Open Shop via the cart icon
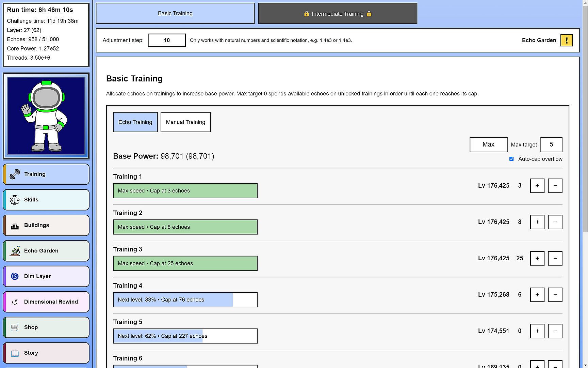The width and height of the screenshot is (588, 368). point(15,327)
